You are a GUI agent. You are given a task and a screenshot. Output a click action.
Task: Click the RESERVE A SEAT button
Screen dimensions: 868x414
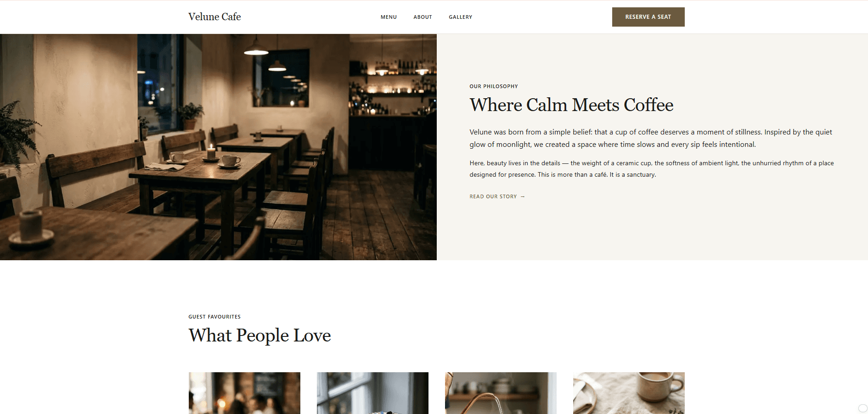click(x=648, y=17)
